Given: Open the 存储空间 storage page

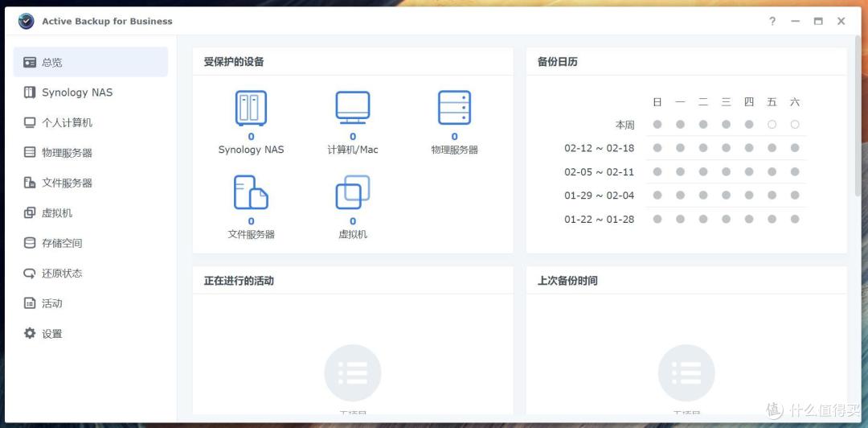Looking at the screenshot, I should tap(90, 243).
